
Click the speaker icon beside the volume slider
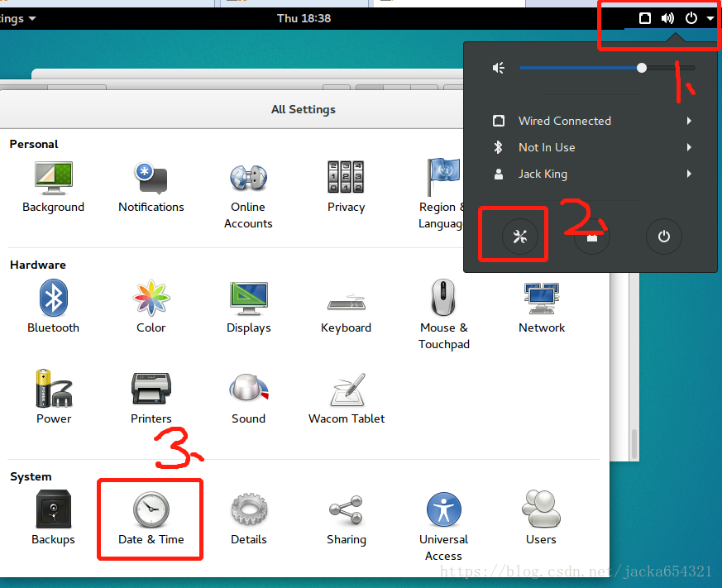(499, 68)
